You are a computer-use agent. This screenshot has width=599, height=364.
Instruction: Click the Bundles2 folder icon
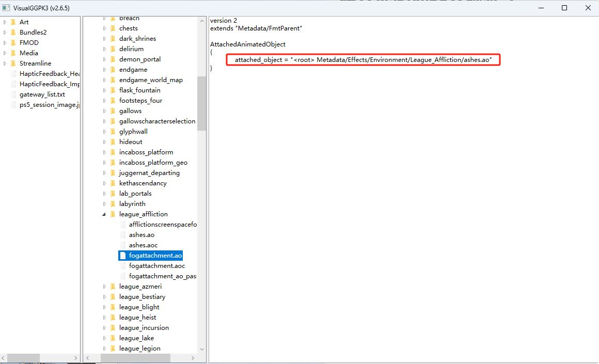[14, 33]
